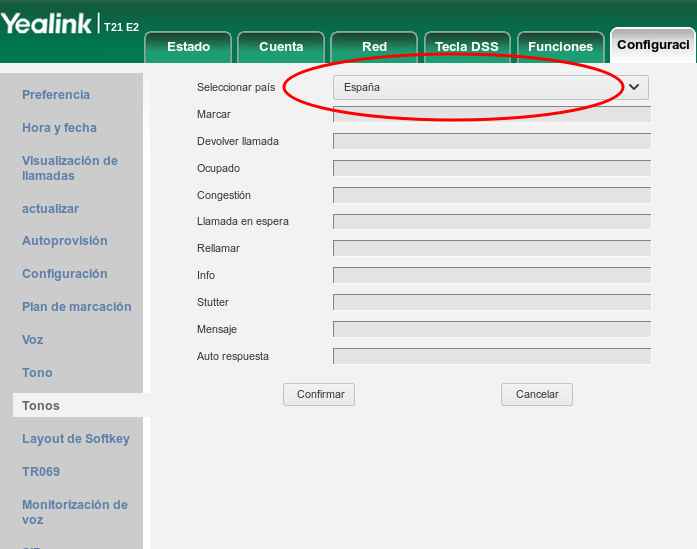This screenshot has width=697, height=549.
Task: Open the Funciones tab
Action: click(x=560, y=47)
